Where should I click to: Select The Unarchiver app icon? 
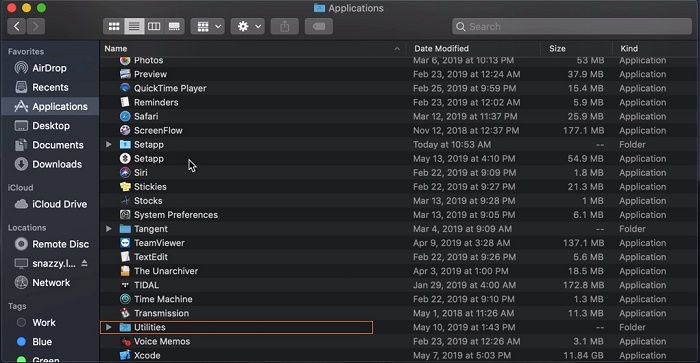click(x=125, y=271)
